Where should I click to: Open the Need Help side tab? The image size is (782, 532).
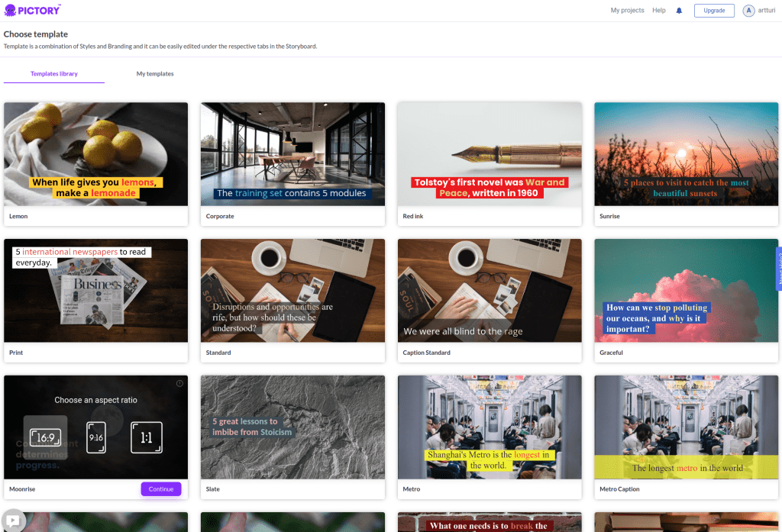tap(778, 269)
